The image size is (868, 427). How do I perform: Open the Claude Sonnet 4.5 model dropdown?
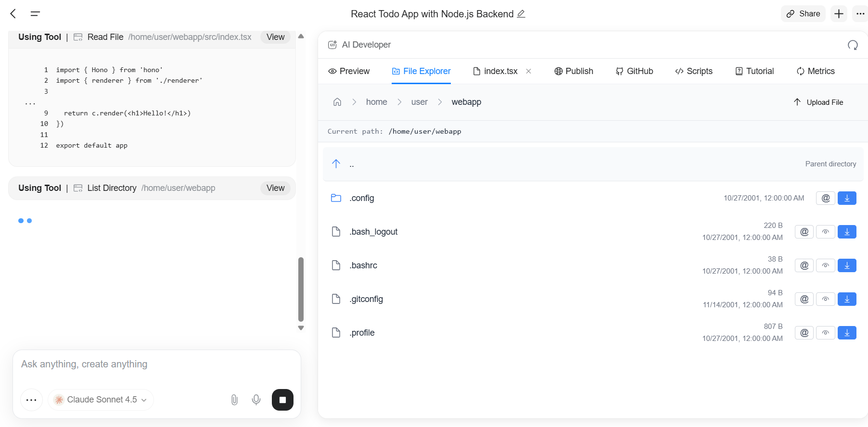click(101, 400)
